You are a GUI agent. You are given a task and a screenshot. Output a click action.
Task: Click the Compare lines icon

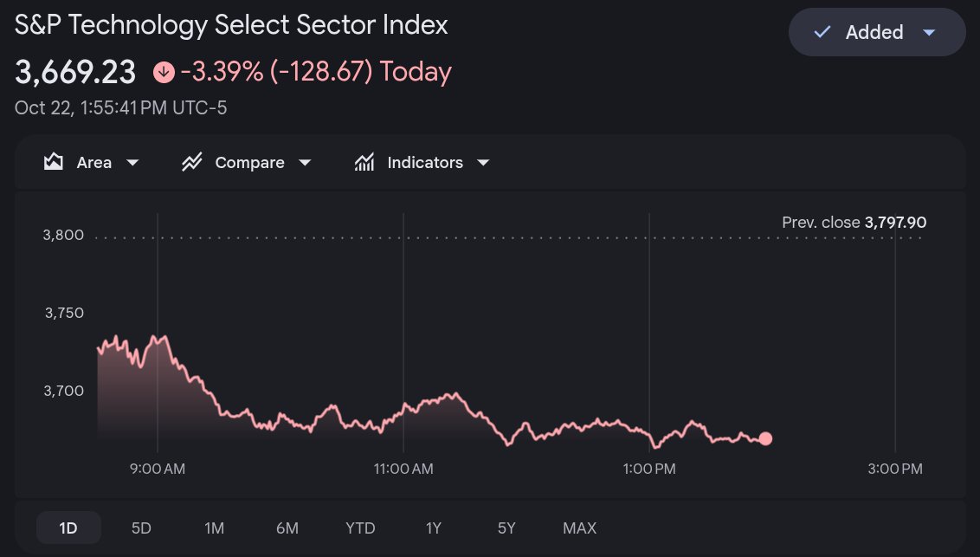point(192,162)
